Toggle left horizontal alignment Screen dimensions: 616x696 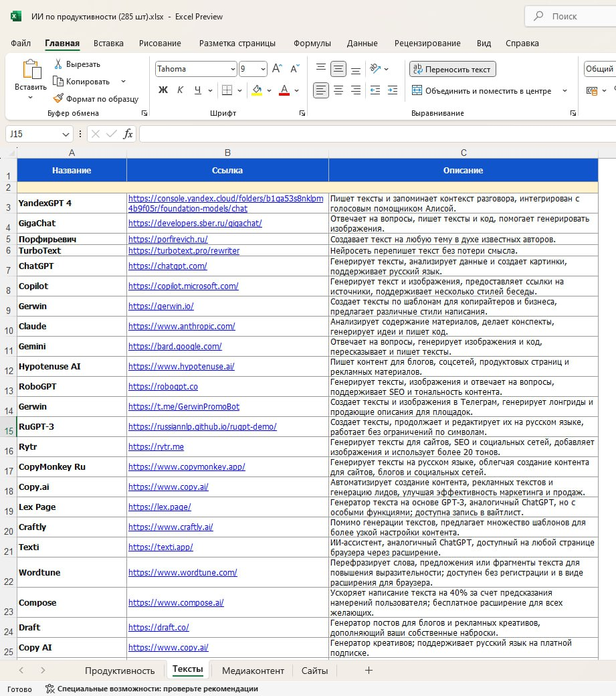pyautogui.click(x=320, y=90)
